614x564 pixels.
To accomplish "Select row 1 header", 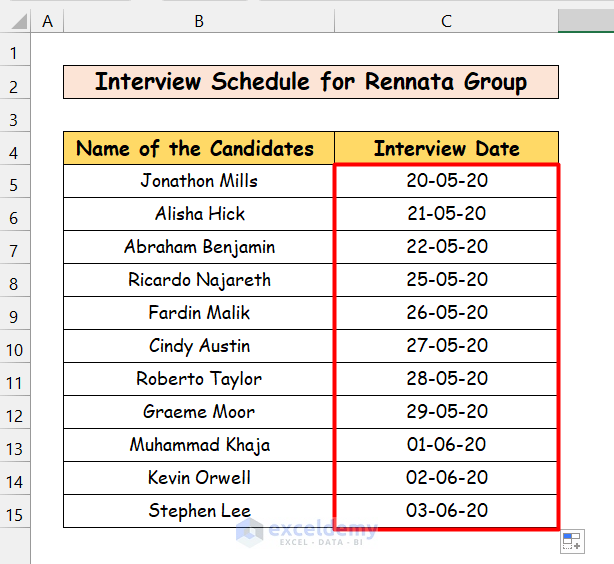I will coord(15,53).
